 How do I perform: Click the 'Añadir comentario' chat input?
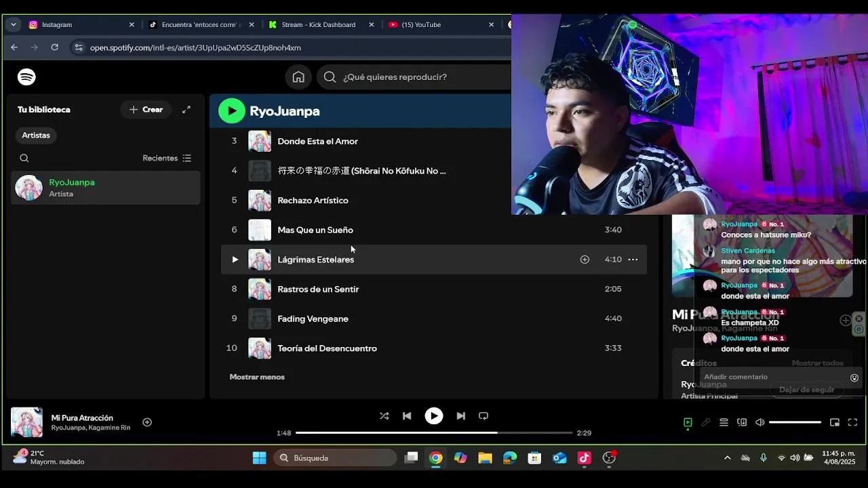click(773, 377)
